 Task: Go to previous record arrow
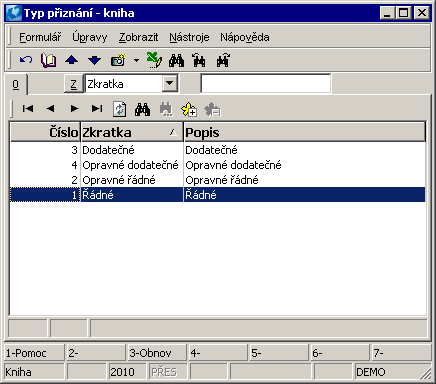tap(51, 108)
